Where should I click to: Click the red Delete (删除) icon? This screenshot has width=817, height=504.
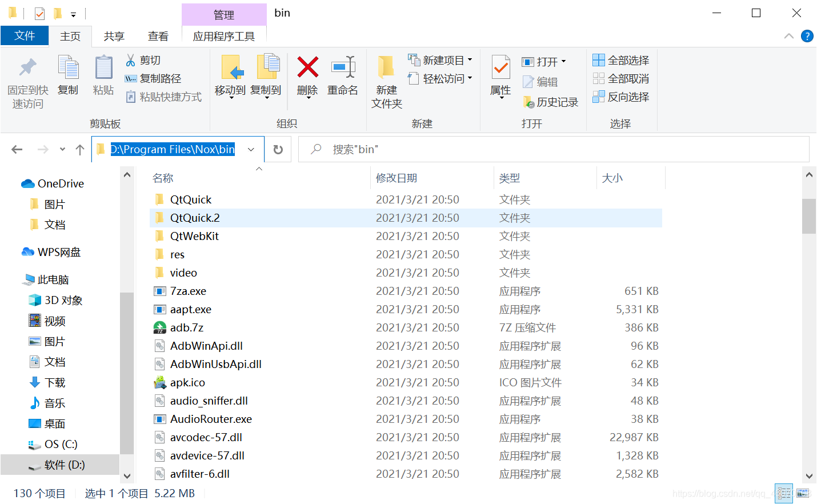(307, 67)
